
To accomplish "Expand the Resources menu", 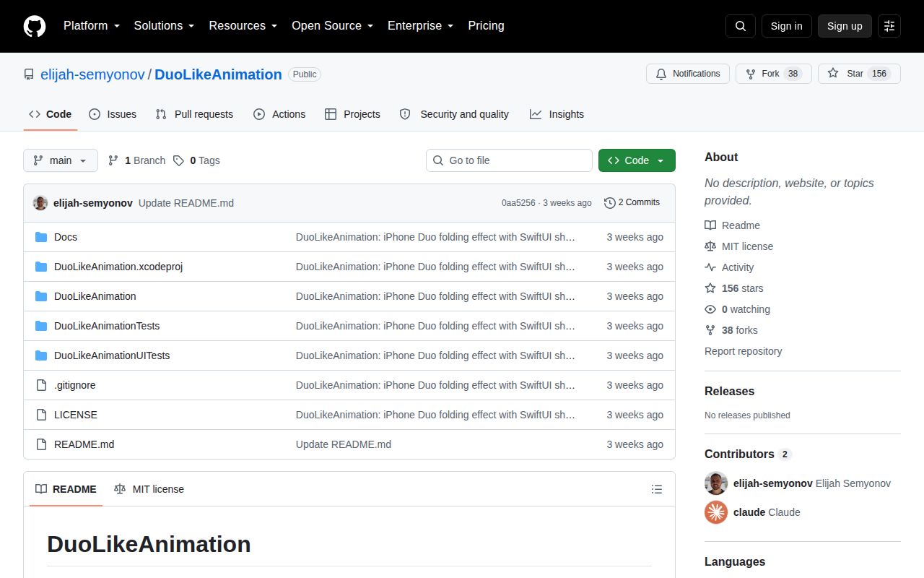I will pos(243,26).
